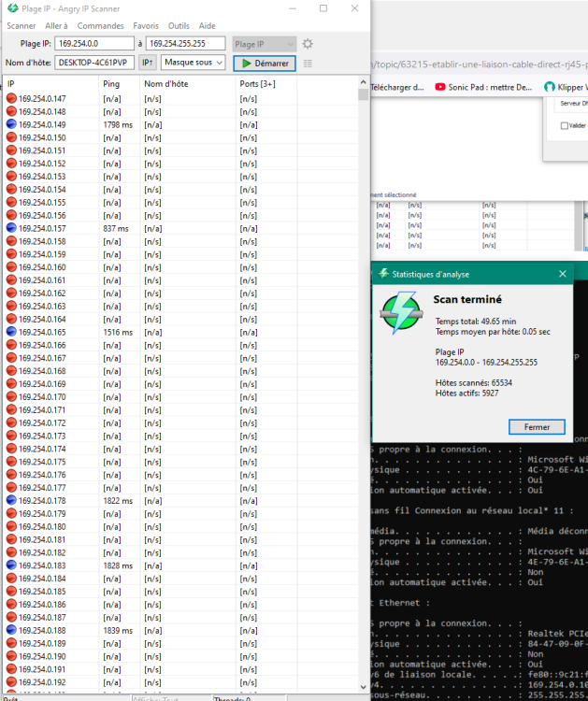588x701 pixels.
Task: Select the ping value 837 ms
Action: coord(116,228)
